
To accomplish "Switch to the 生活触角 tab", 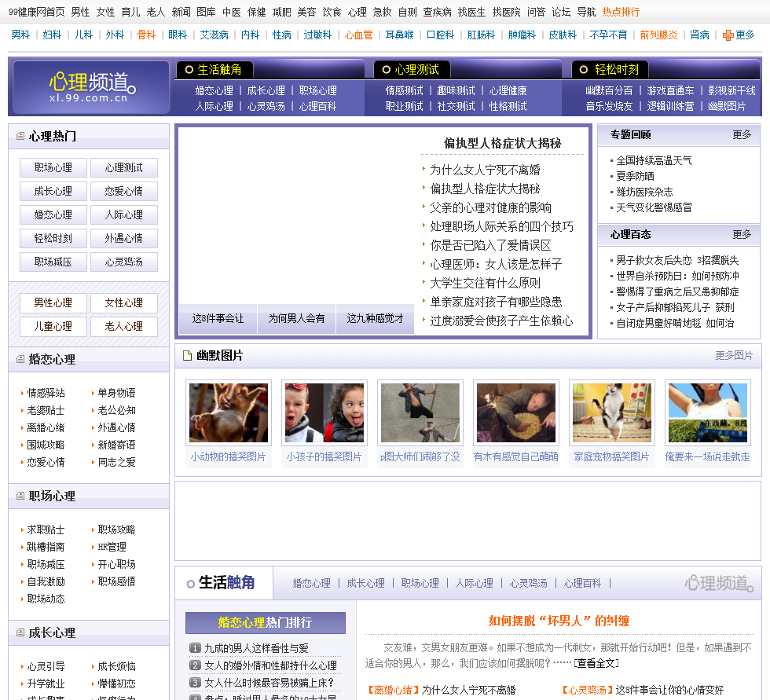I will [214, 70].
